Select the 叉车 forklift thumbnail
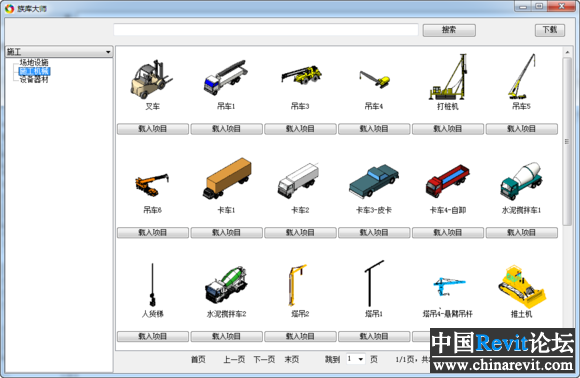The height and width of the screenshot is (378, 580). [151, 79]
